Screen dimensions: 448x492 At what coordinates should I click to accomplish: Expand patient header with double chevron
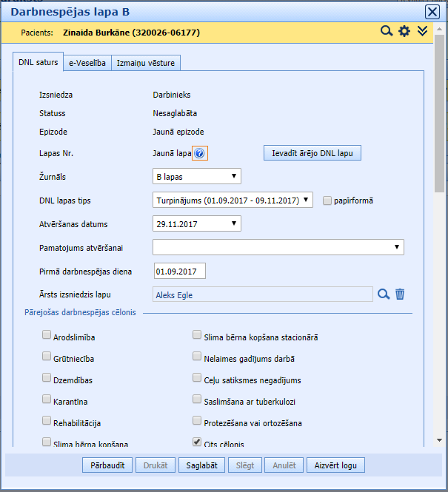(423, 31)
